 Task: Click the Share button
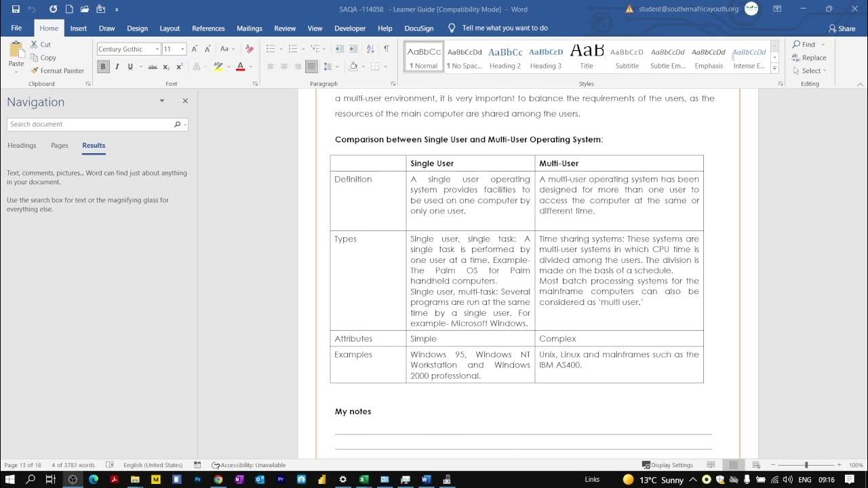tap(842, 28)
